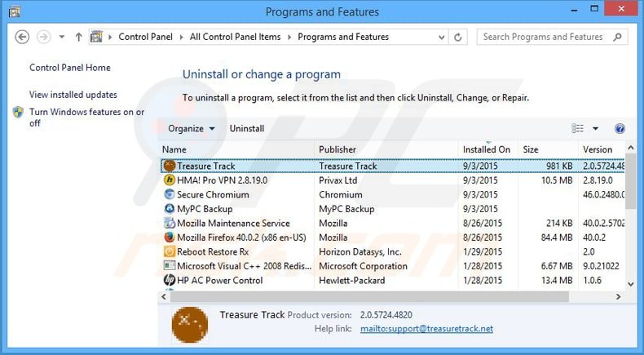Open the Help question mark icon
Screen dimensions: 644x355
pyautogui.click(x=620, y=129)
